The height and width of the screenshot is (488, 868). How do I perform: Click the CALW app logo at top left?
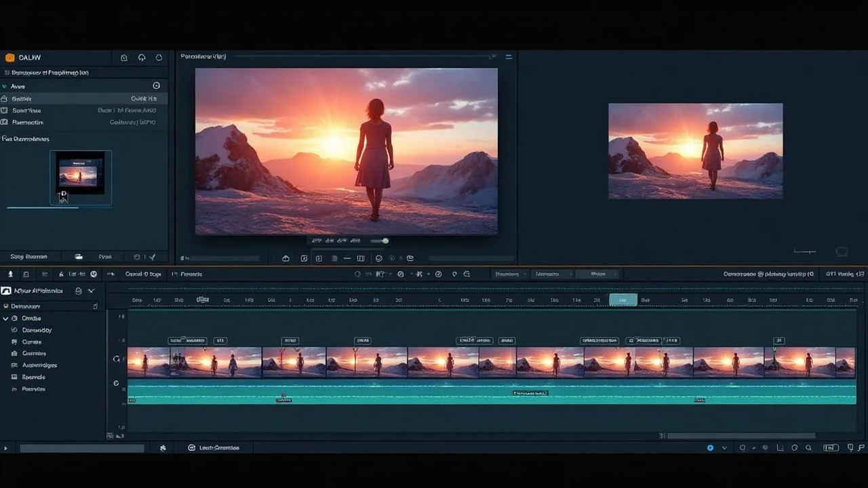(9, 58)
